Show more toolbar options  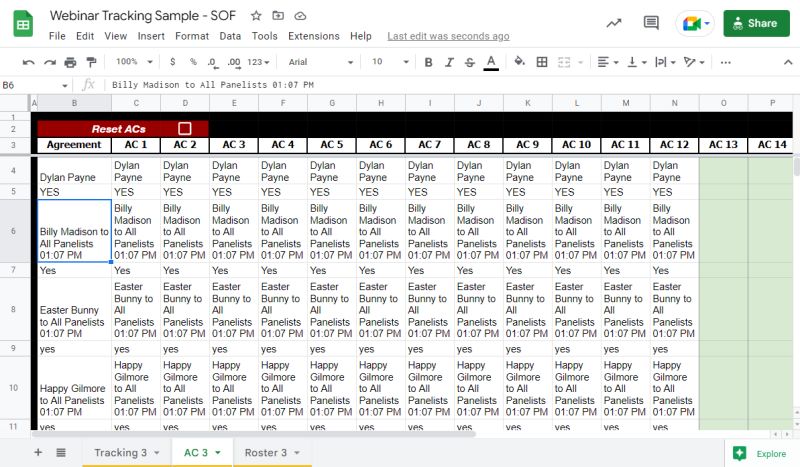point(726,62)
